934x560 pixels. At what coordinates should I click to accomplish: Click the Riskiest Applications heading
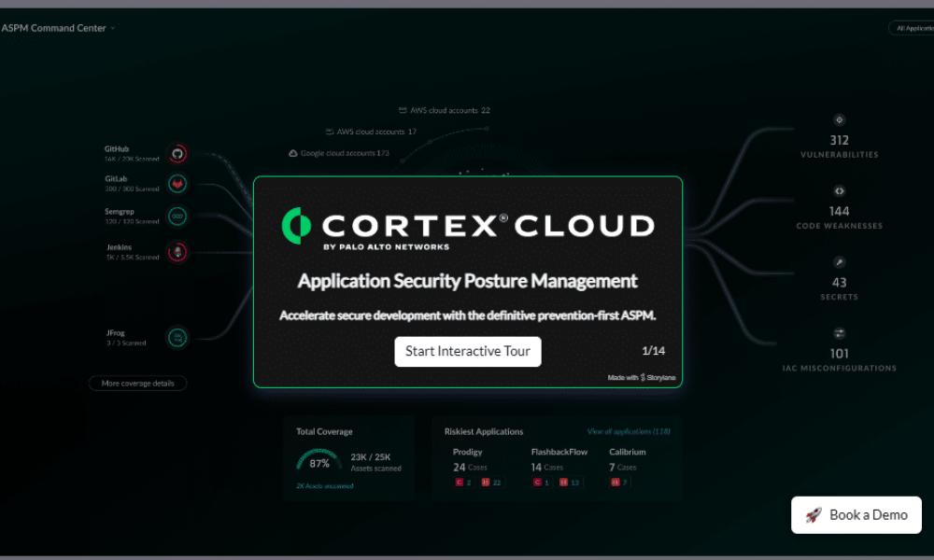484,431
